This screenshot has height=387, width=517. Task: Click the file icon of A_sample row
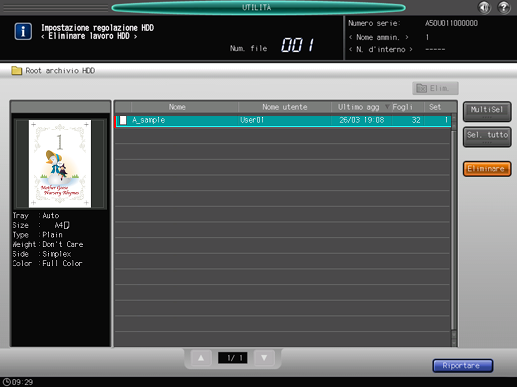pos(123,120)
